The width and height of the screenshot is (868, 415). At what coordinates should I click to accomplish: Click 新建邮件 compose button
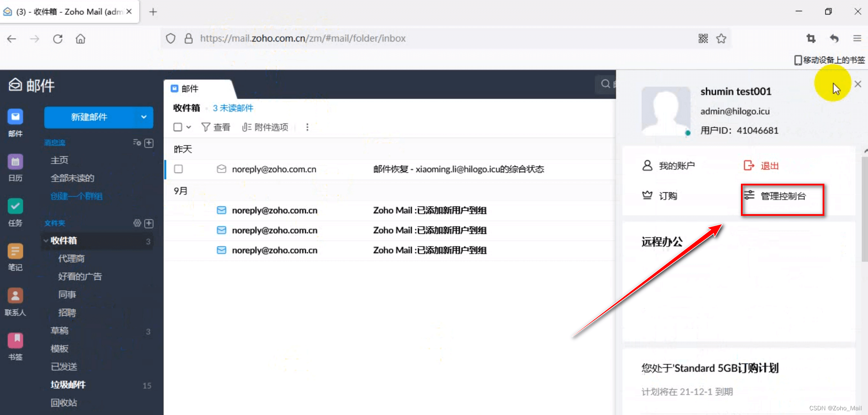tap(89, 117)
